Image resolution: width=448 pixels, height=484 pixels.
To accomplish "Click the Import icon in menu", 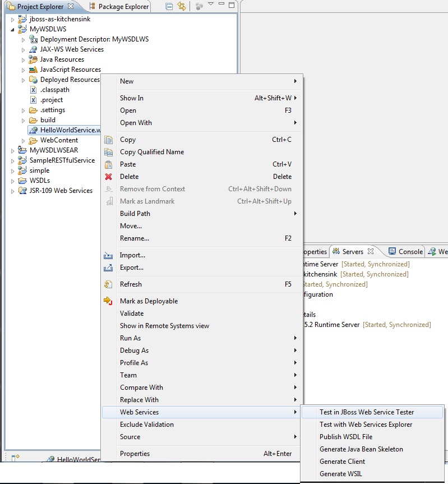I will coord(108,255).
